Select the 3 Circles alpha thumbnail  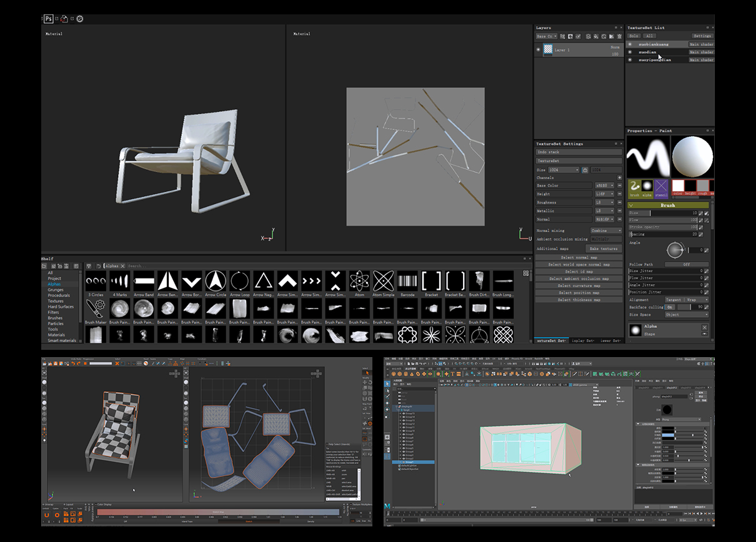coord(96,282)
